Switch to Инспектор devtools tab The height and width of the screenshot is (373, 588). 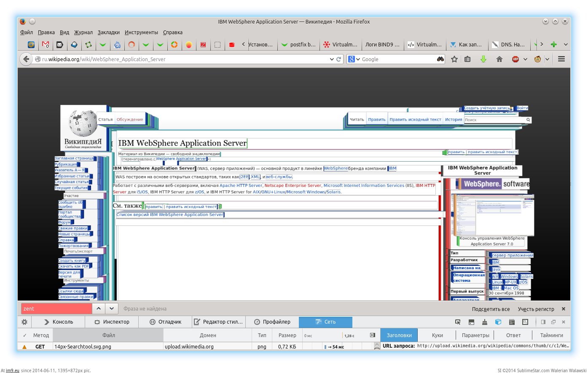(112, 322)
